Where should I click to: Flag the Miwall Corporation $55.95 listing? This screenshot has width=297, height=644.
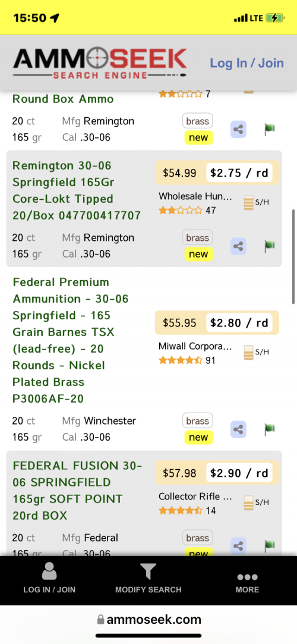tap(269, 429)
